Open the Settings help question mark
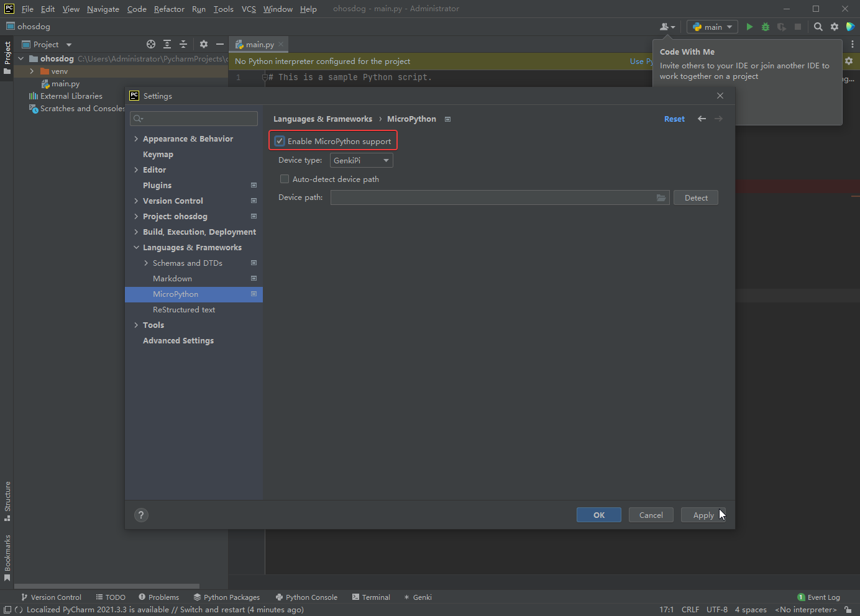 point(141,515)
